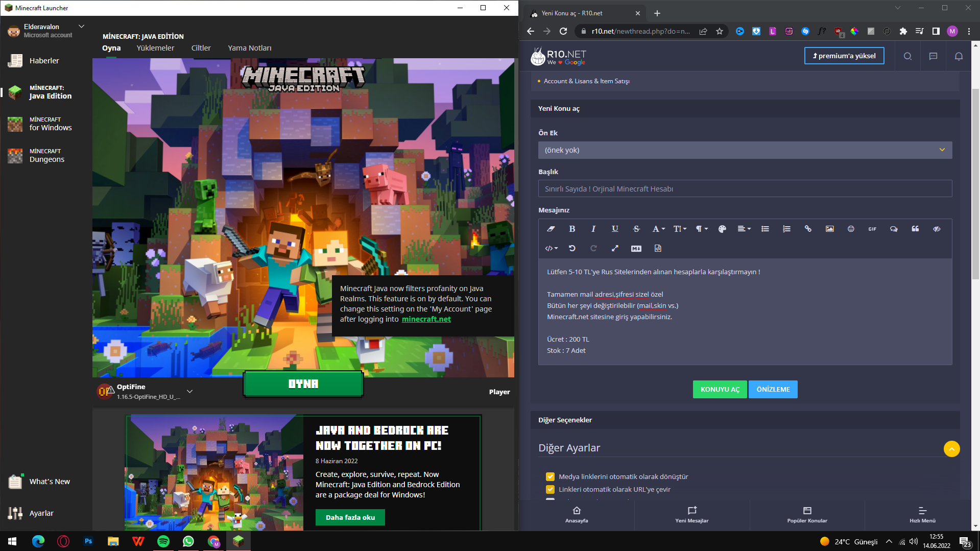Select the Oyna tab in launcher
Screen dimensions: 980x551
point(111,48)
